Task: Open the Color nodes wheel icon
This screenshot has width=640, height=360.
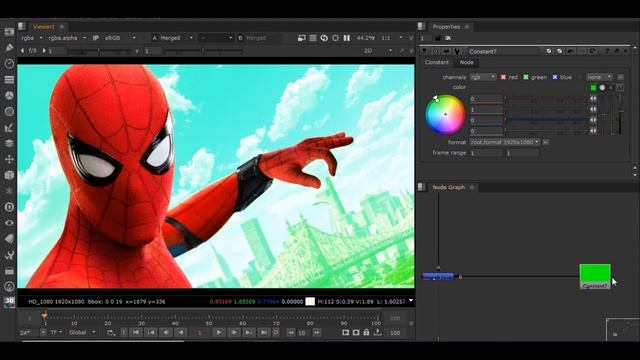Action: point(9,96)
